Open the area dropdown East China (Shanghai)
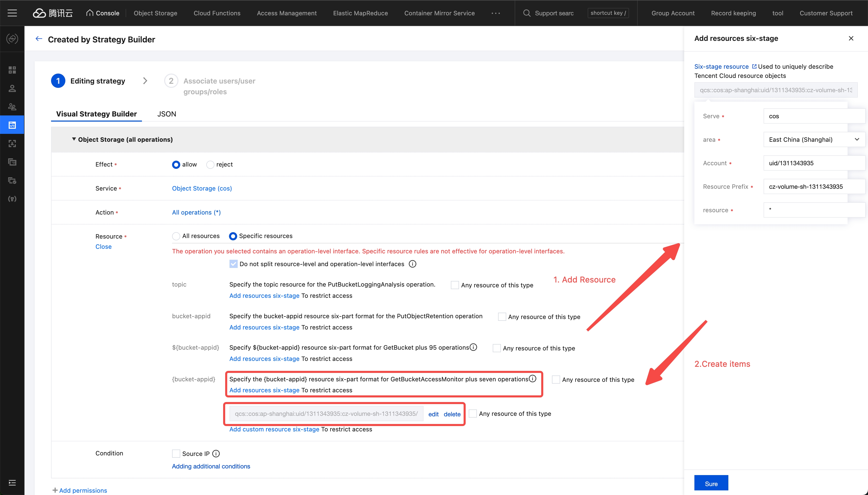The height and width of the screenshot is (495, 868). click(x=814, y=139)
